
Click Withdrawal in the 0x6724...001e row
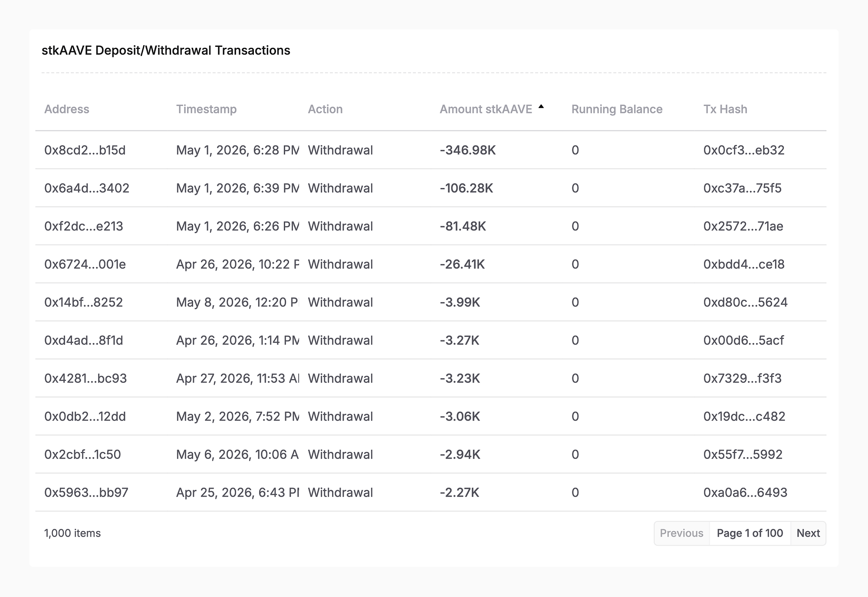[x=341, y=264]
